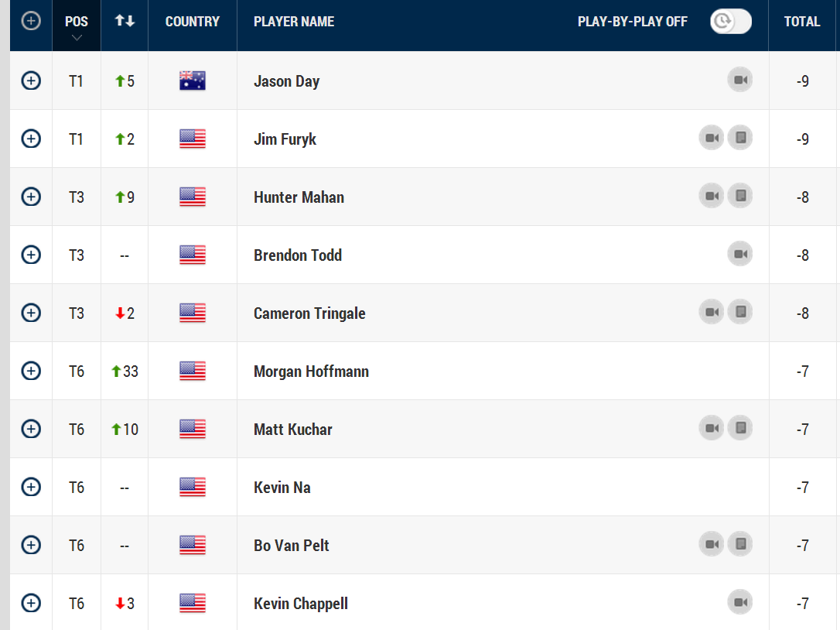Open Jim Furyk's scorecard document icon
Viewport: 840px width, 630px height.
click(x=739, y=138)
